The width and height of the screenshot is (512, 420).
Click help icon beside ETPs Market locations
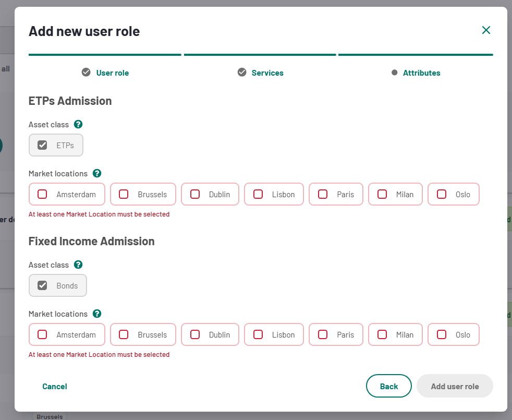coord(97,173)
